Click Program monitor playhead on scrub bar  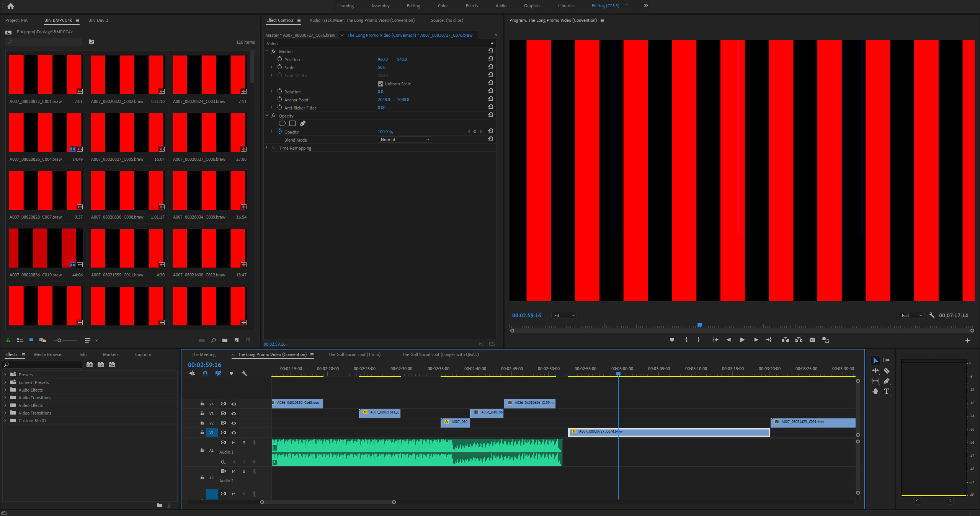[x=699, y=325]
